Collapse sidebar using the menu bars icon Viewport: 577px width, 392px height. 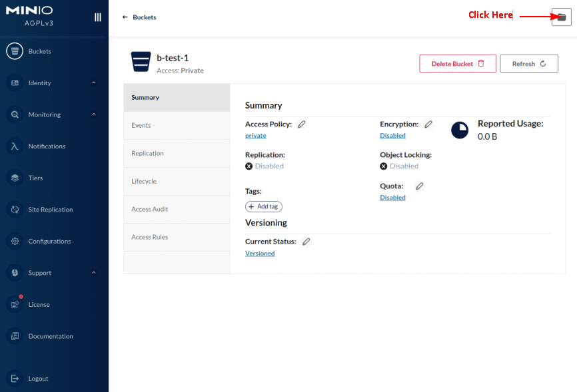click(x=98, y=17)
